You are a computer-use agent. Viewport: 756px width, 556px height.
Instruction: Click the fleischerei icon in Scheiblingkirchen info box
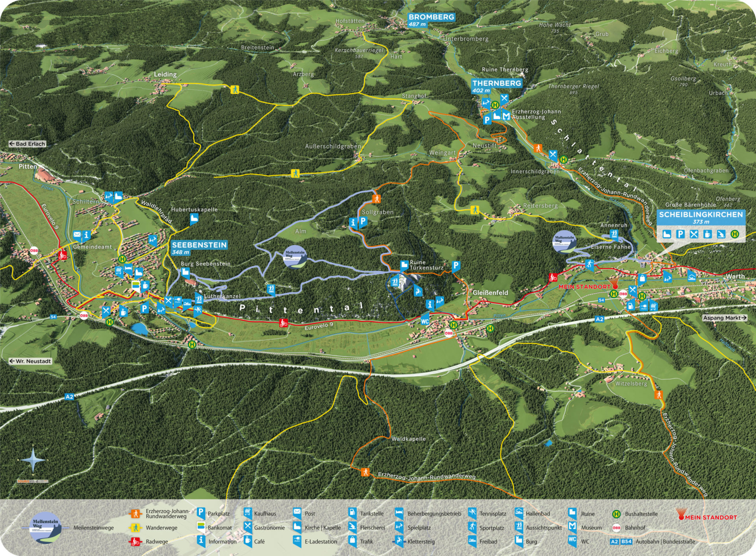point(721,235)
